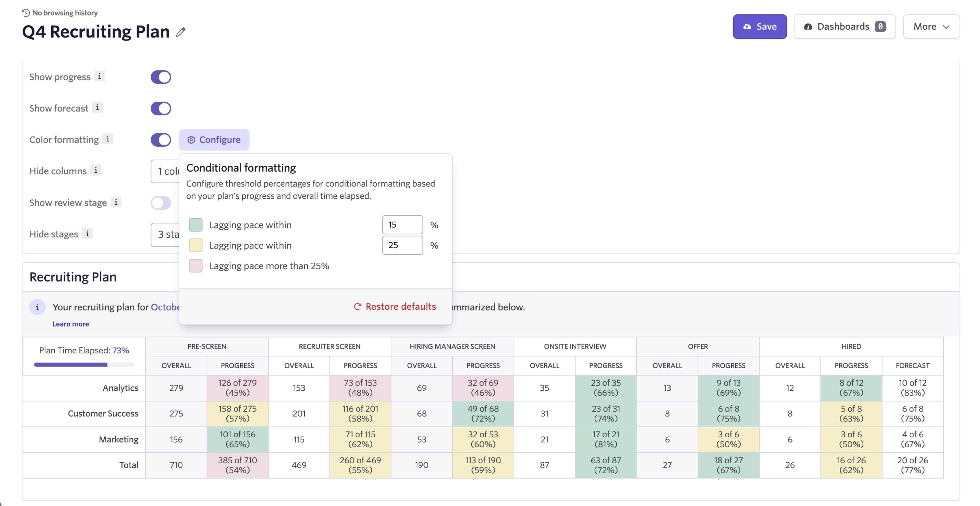980x506 pixels.
Task: Click cell '32 of 53 (60%)'
Action: click(483, 439)
